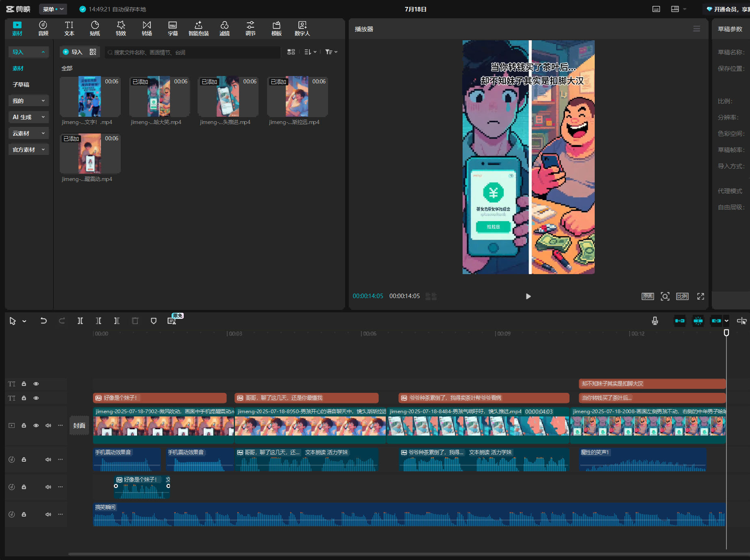Split the clip at playhead
This screenshot has width=750, height=560.
point(80,321)
